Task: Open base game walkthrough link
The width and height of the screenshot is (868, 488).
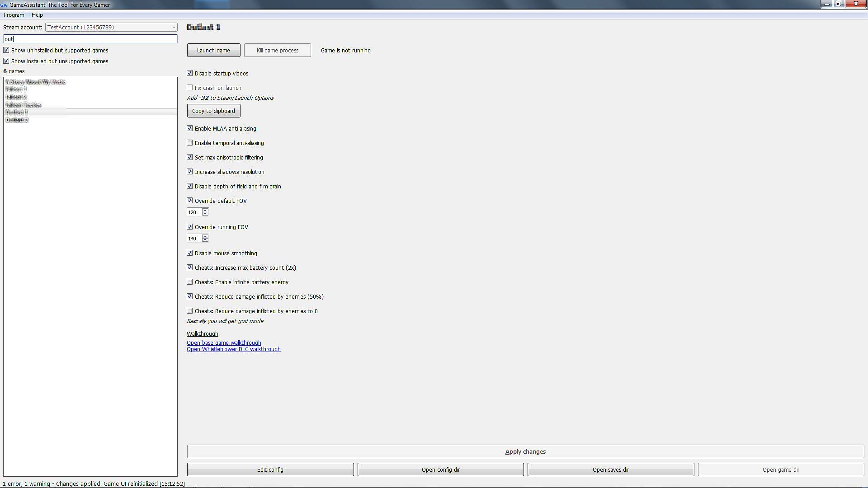Action: [x=224, y=343]
